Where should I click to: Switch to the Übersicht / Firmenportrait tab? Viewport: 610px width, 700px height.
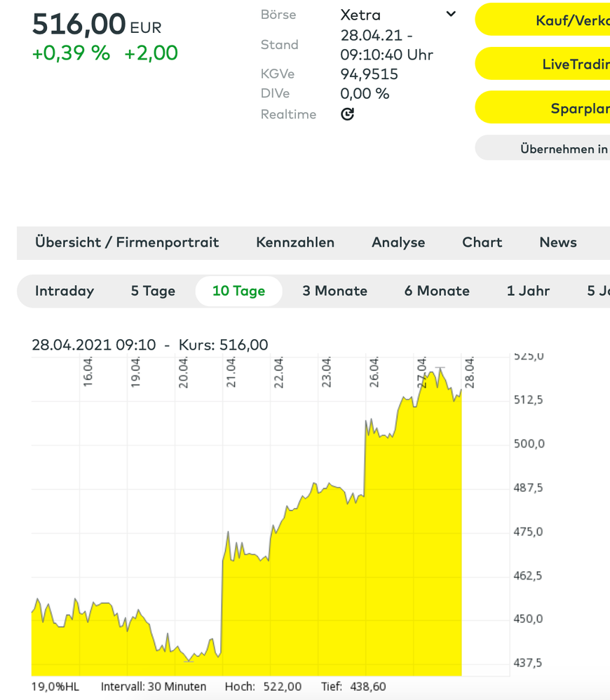(x=127, y=242)
